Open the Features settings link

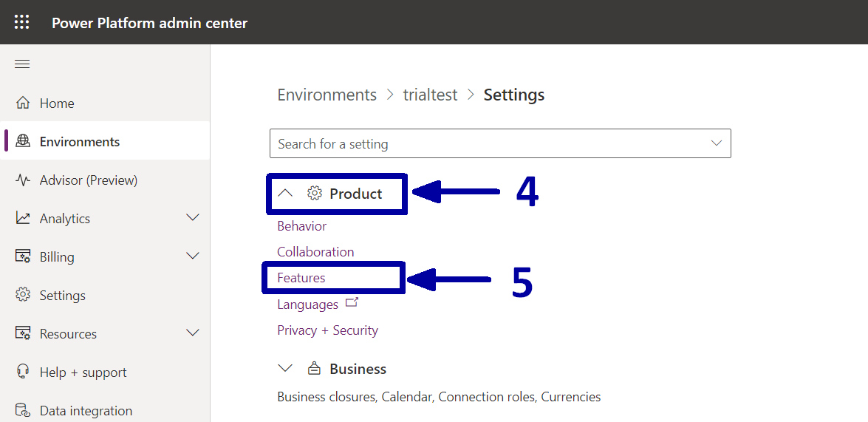pos(301,278)
